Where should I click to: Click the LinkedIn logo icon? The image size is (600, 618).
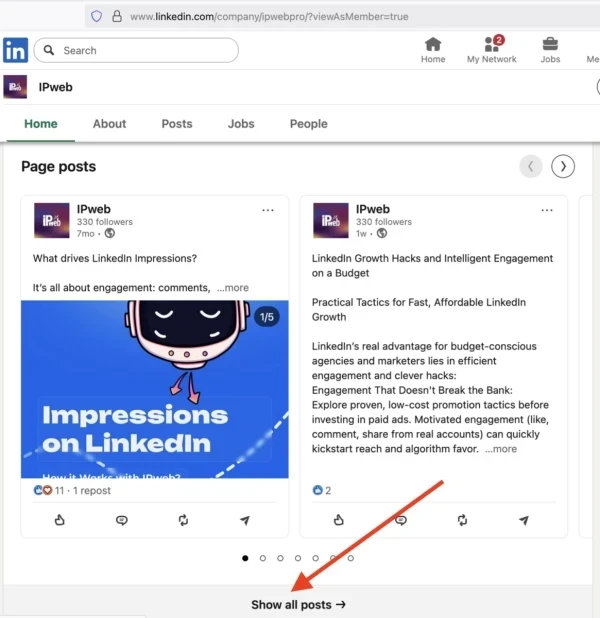[15, 50]
